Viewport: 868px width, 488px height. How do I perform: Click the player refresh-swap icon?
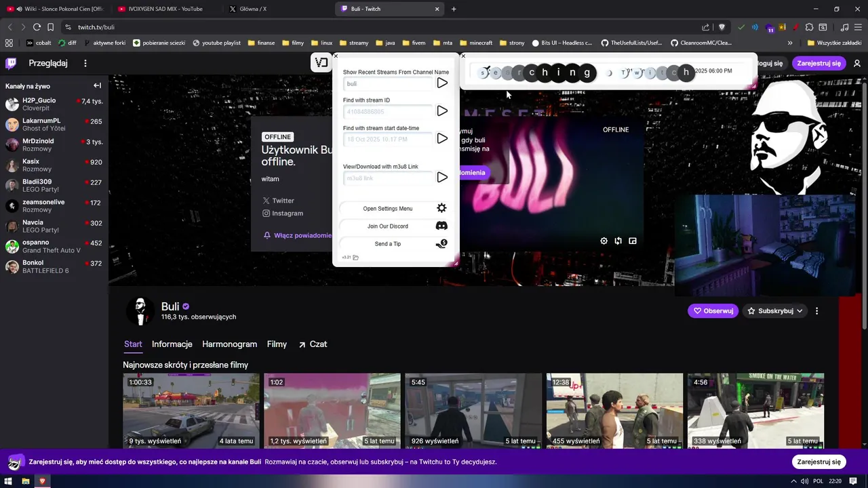618,241
